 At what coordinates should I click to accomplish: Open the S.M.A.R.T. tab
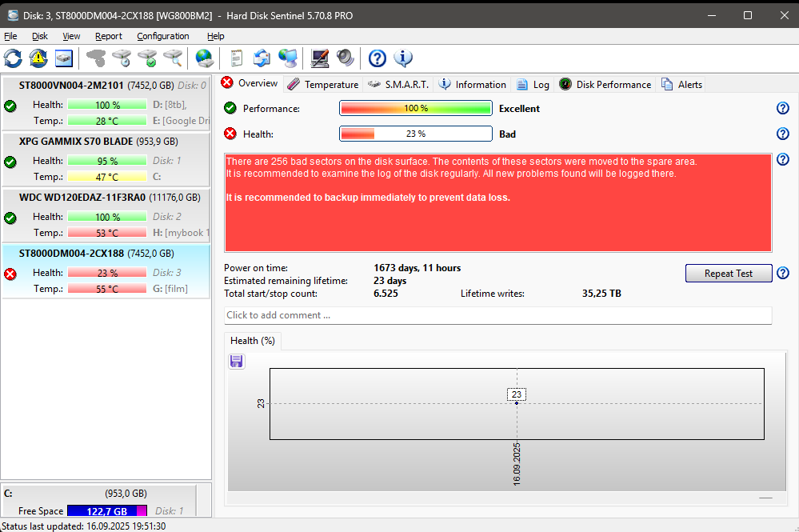[398, 85]
